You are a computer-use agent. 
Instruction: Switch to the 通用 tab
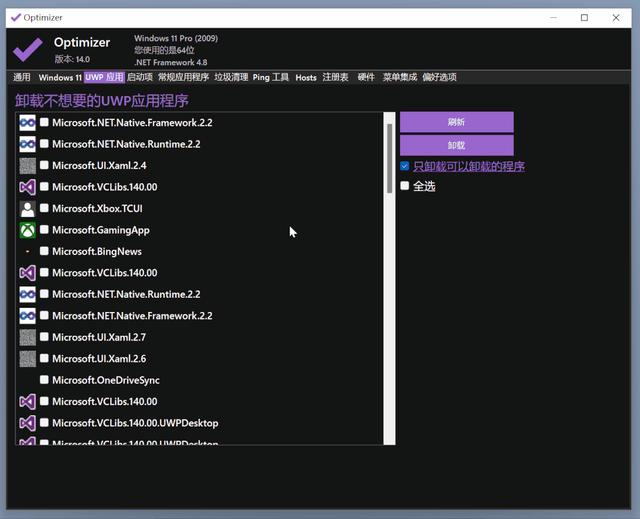coord(22,77)
